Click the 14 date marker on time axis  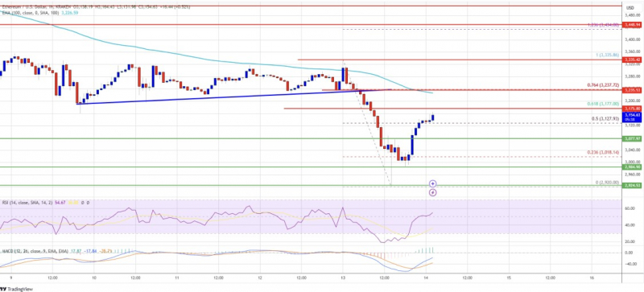tap(426, 278)
